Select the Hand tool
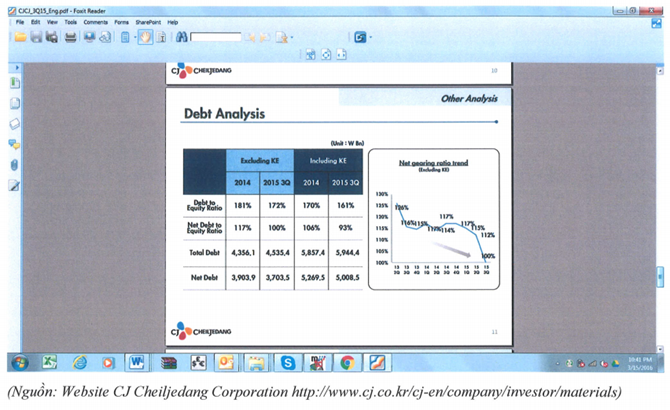 (x=144, y=37)
